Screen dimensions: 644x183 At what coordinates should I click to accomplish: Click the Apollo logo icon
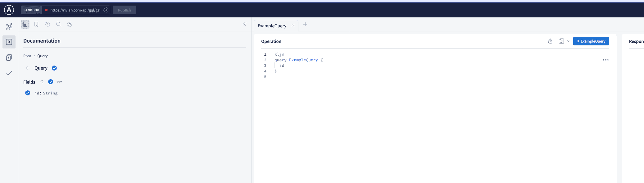(9, 10)
